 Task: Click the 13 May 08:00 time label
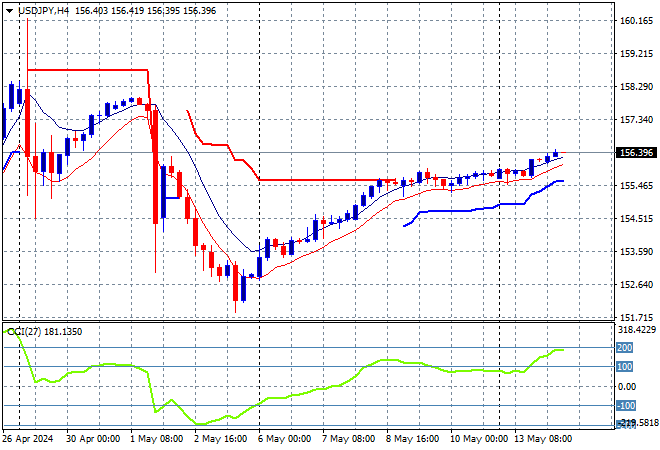coord(543,439)
